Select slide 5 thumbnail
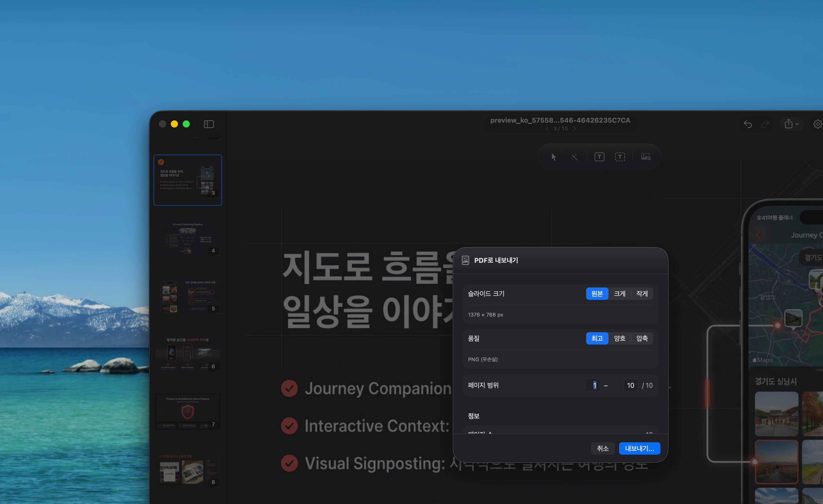The width and height of the screenshot is (823, 504). pyautogui.click(x=188, y=296)
